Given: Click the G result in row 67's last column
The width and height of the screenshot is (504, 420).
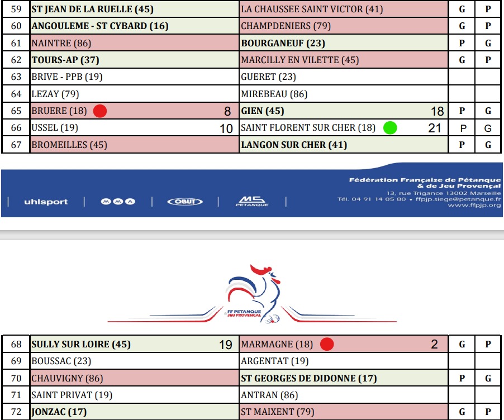Looking at the screenshot, I should (x=488, y=145).
